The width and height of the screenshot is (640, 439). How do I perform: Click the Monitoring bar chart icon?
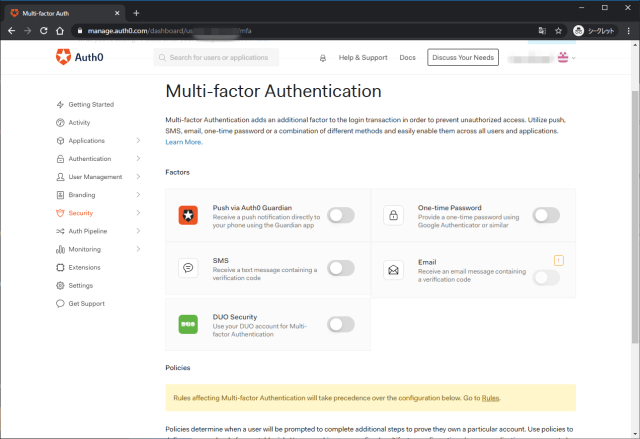pyautogui.click(x=60, y=249)
